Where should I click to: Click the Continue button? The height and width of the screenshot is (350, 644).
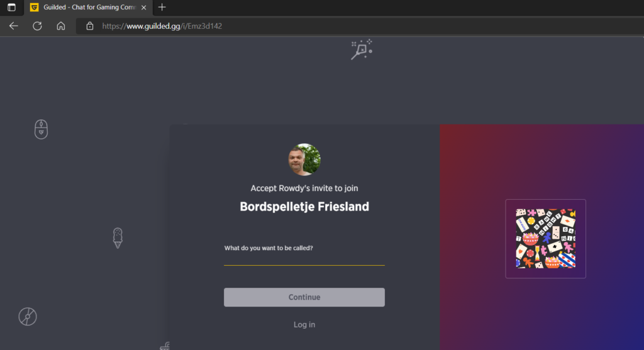[x=304, y=297]
